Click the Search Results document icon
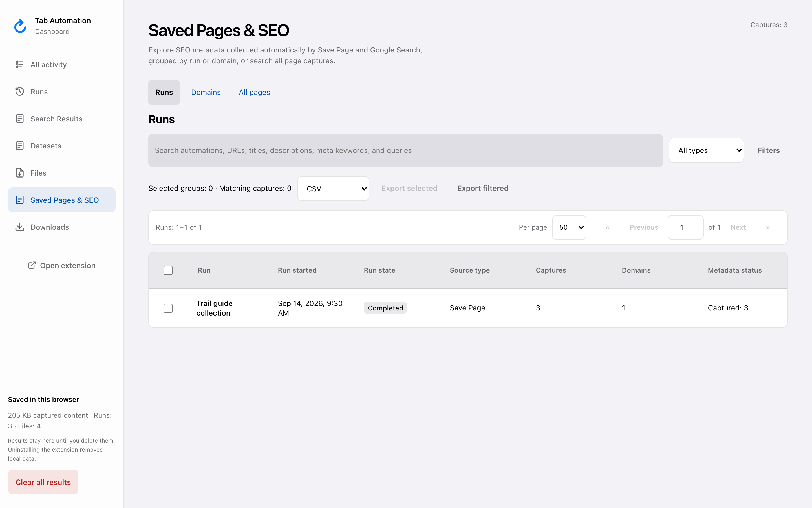This screenshot has width=812, height=508. tap(19, 119)
